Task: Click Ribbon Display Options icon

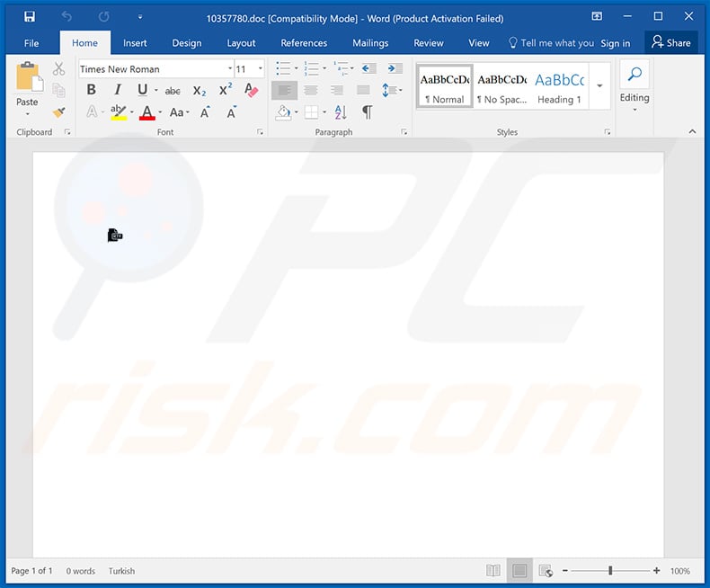Action: 597,16
